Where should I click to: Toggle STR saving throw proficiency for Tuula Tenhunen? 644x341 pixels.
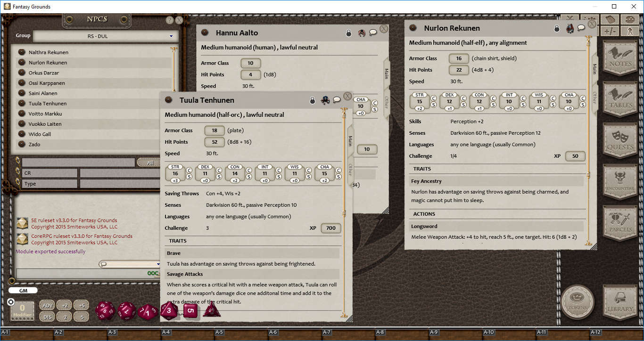(190, 176)
